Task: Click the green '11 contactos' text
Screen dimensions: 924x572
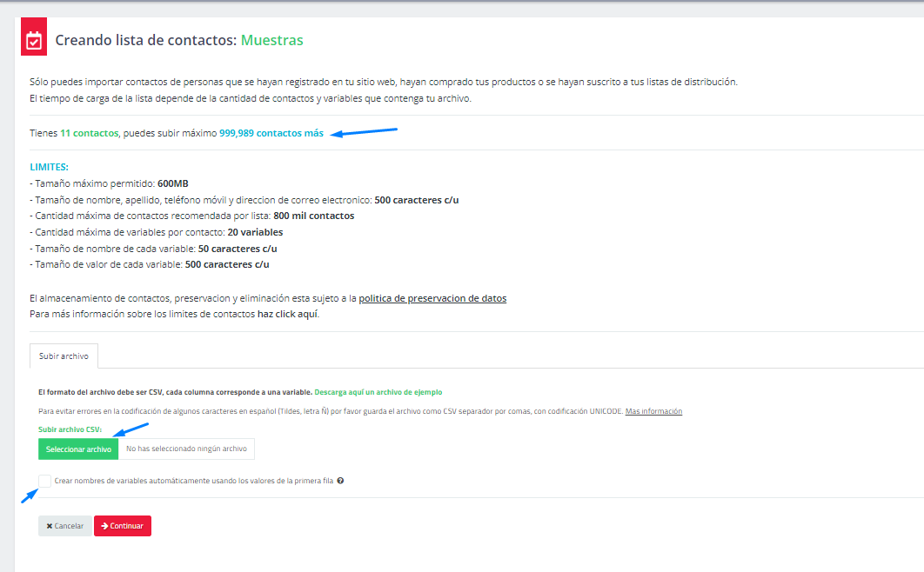Action: pos(89,133)
